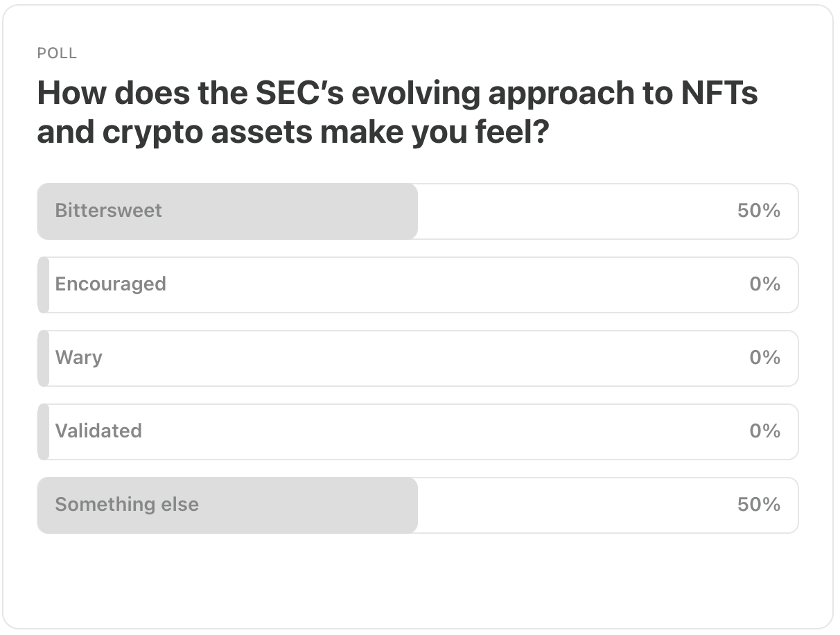The height and width of the screenshot is (635, 840).
Task: Click the 0% value in Encouraged row
Action: (765, 284)
